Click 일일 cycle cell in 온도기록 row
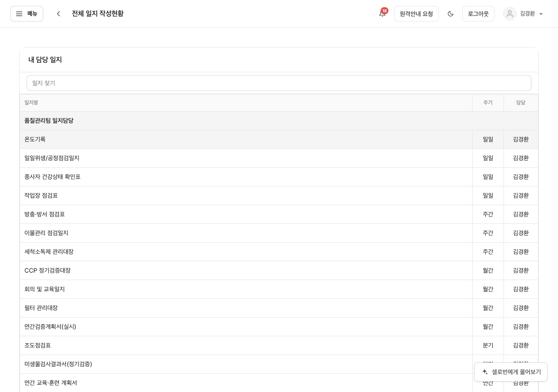Image resolution: width=558 pixels, height=392 pixels. click(488, 139)
